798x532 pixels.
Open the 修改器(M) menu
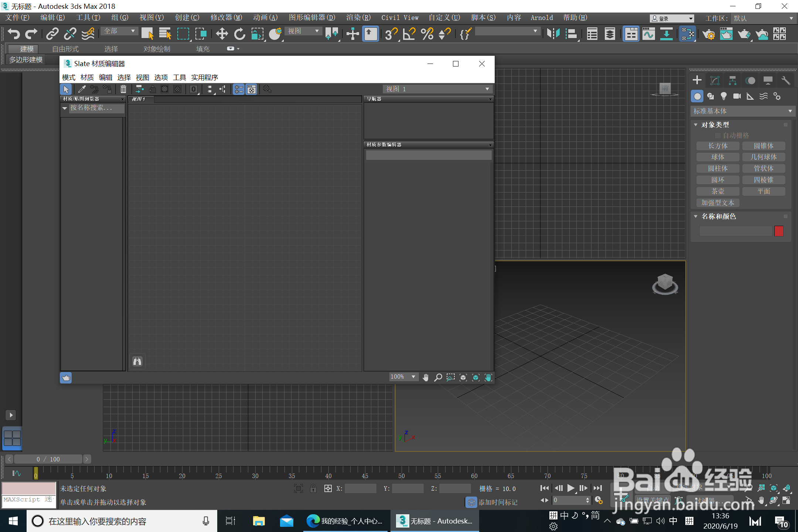226,17
